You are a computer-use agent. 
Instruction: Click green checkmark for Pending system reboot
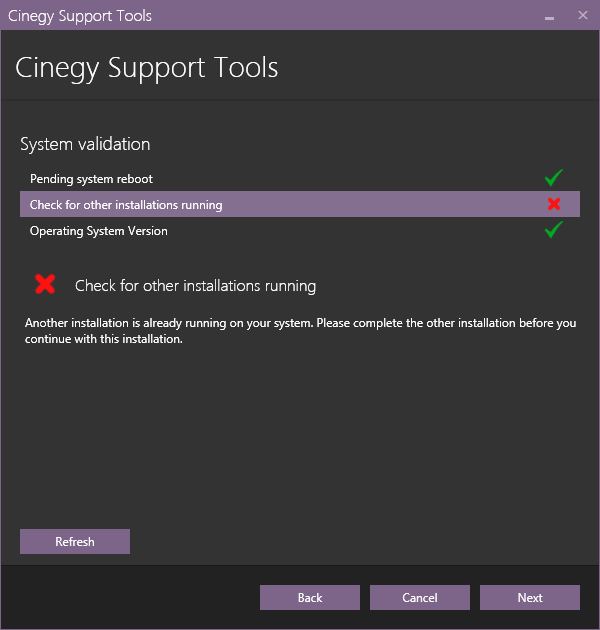tap(553, 178)
